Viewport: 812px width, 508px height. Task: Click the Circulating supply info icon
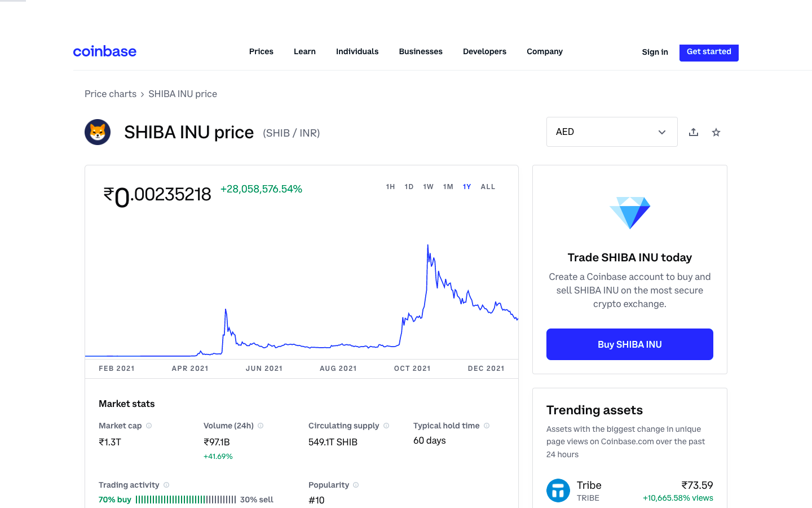click(386, 426)
